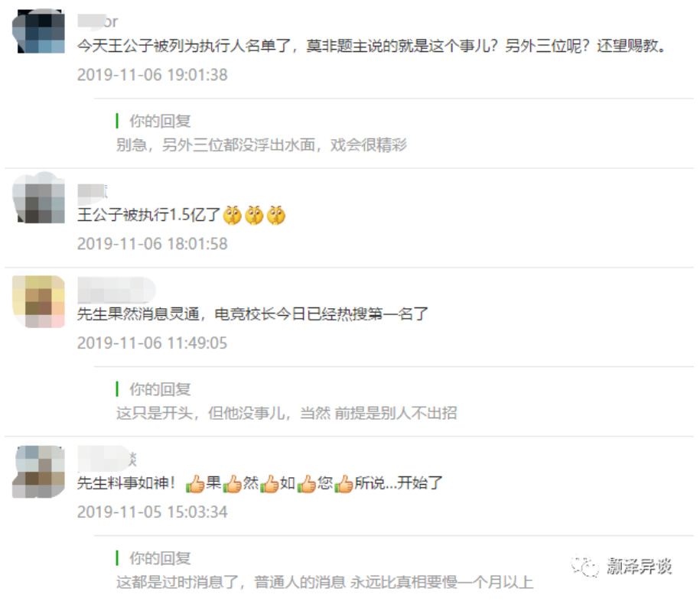Screen dimensions: 700x601
Task: Click the first shushing emoji in comment
Action: (x=232, y=215)
